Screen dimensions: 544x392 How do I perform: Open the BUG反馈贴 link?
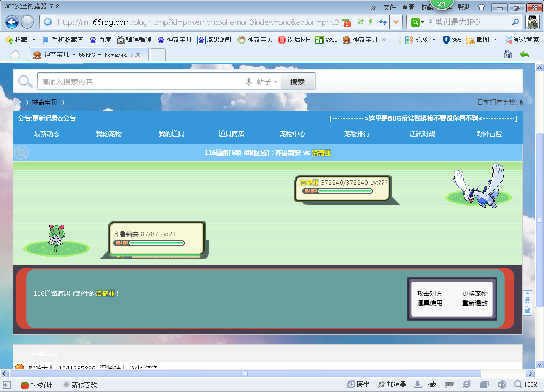[423, 118]
